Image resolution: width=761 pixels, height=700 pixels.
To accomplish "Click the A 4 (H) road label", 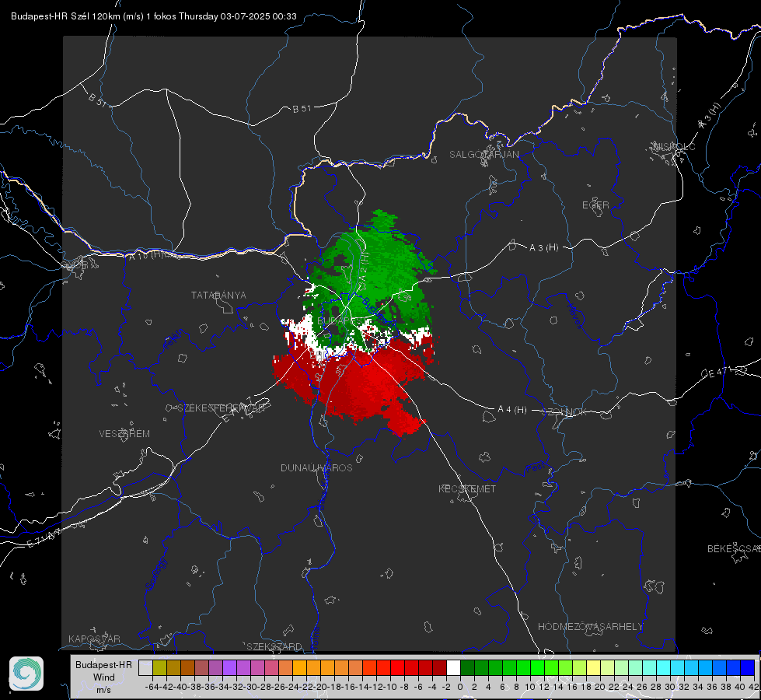I will [512, 410].
